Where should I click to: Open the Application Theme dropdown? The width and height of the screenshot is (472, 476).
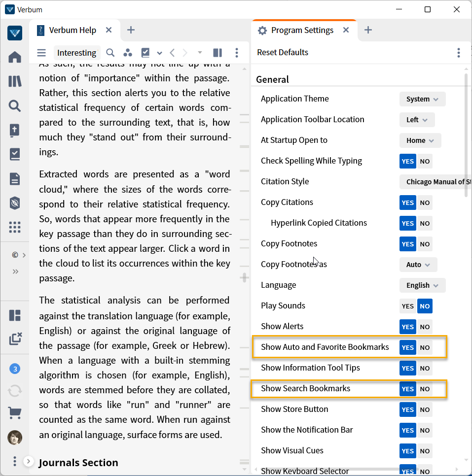(x=423, y=99)
